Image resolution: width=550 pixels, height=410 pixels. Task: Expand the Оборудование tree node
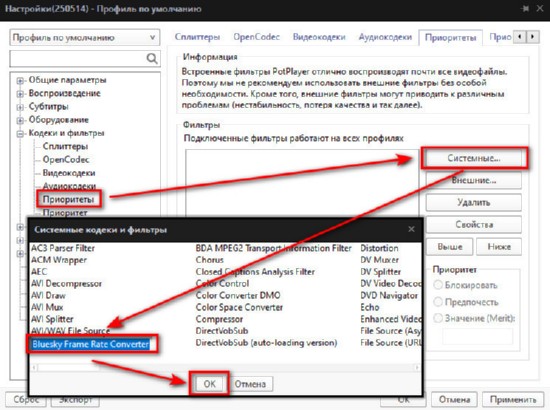point(20,121)
